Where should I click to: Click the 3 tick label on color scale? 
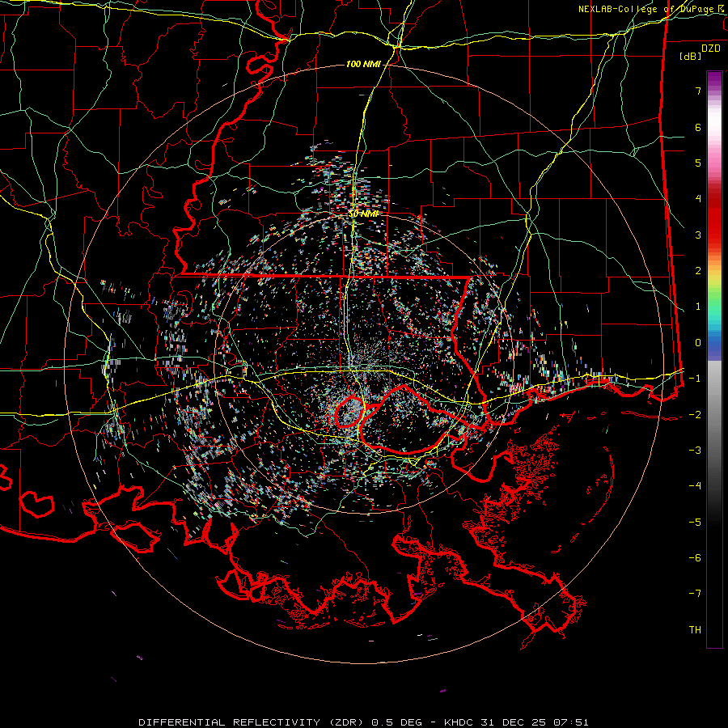pos(698,235)
